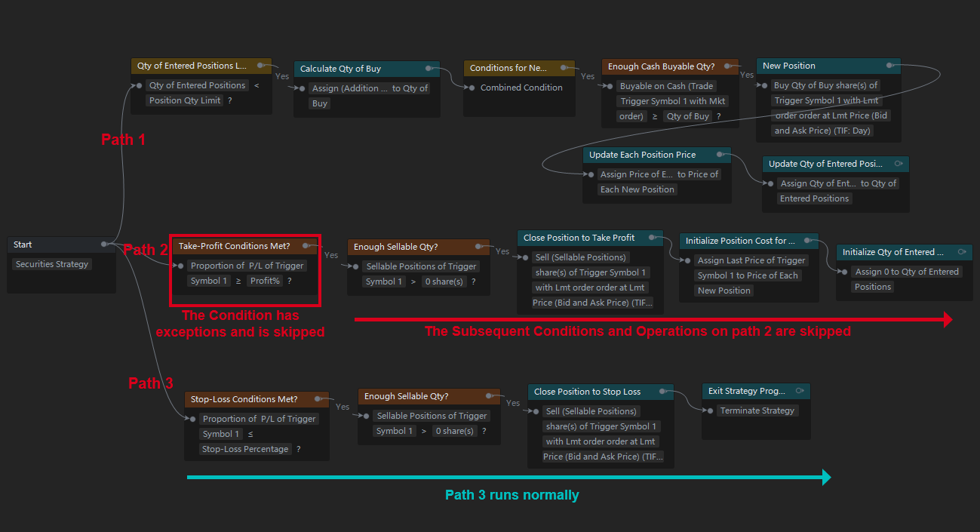Click the Position Qty Limit chip

(184, 100)
